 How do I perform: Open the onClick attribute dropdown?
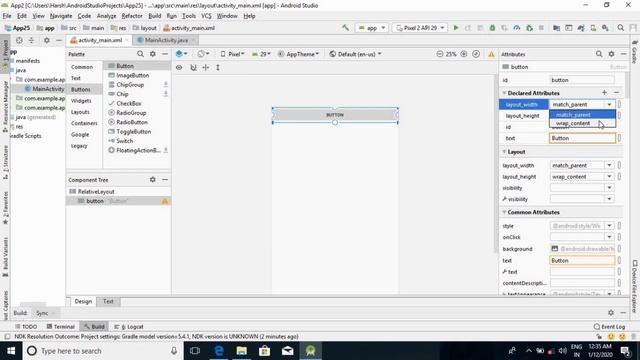(x=609, y=237)
